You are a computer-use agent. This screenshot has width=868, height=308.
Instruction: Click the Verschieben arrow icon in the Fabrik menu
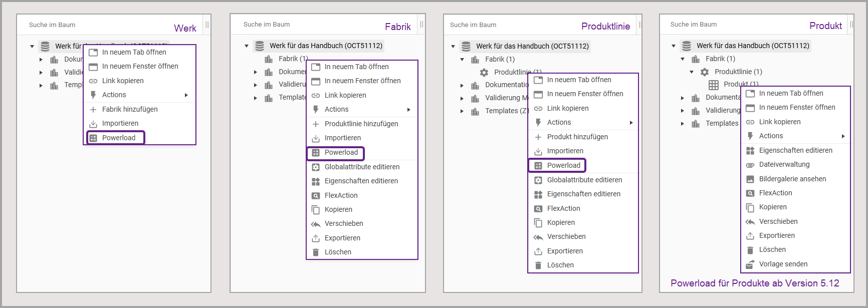316,224
